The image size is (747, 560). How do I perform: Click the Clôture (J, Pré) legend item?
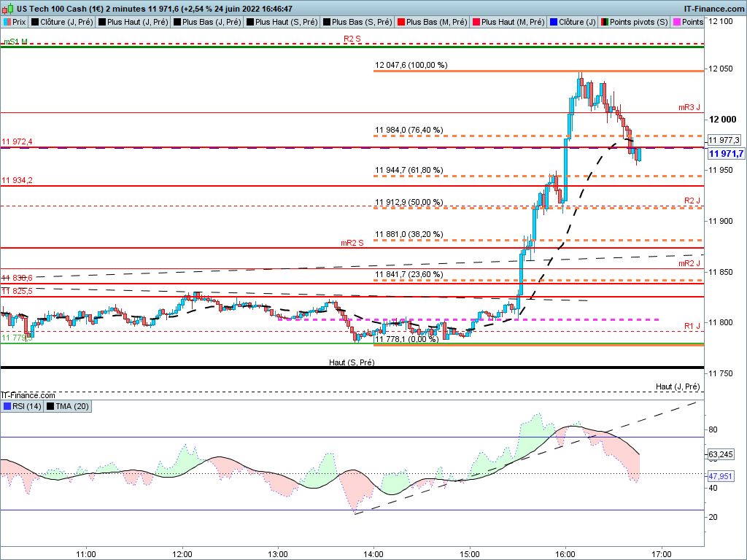(x=62, y=22)
